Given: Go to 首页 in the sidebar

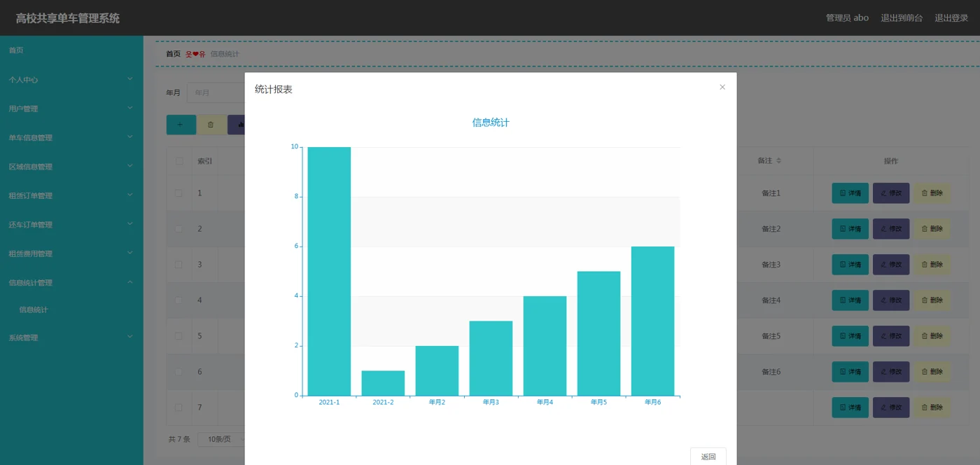Looking at the screenshot, I should 71,50.
